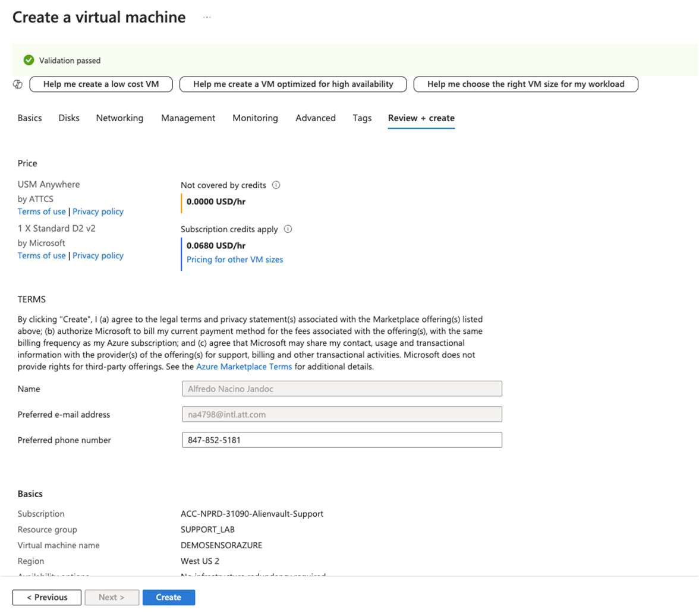Open the Advanced tab
Image resolution: width=699 pixels, height=616 pixels.
click(315, 118)
